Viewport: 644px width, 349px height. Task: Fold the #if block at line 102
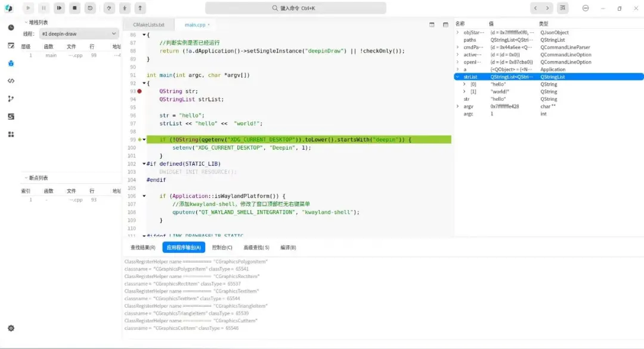144,163
